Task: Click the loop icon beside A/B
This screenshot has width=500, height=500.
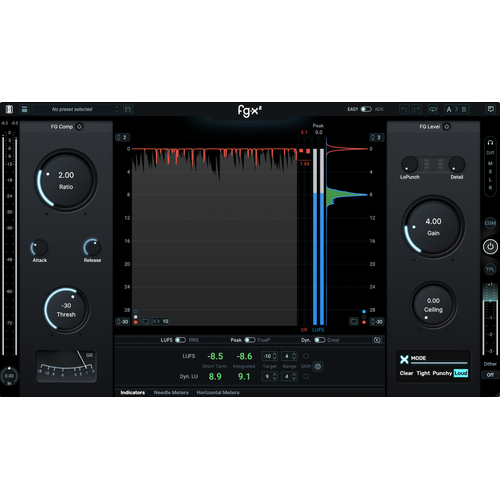Action: tap(433, 109)
